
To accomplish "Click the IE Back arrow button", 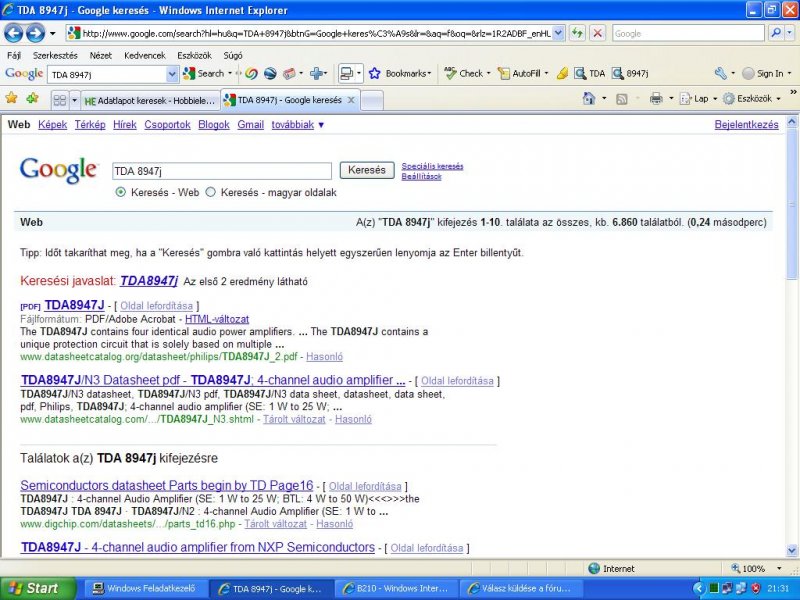I will 14,34.
